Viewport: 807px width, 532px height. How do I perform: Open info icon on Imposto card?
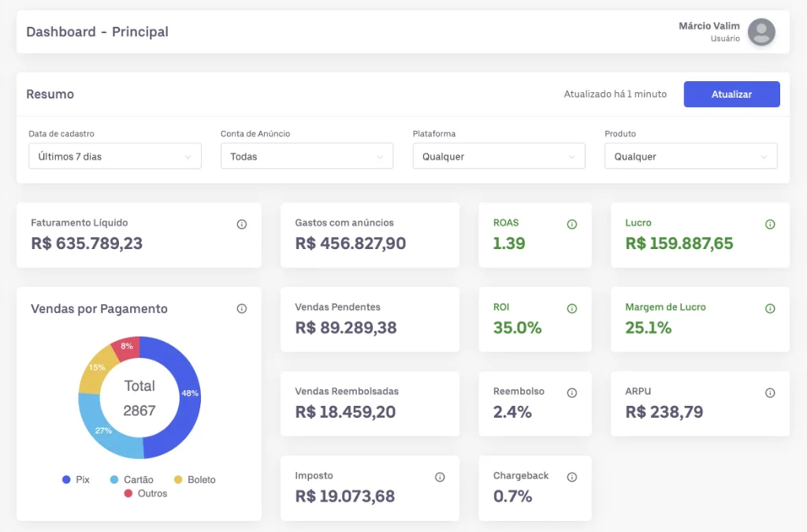(440, 477)
